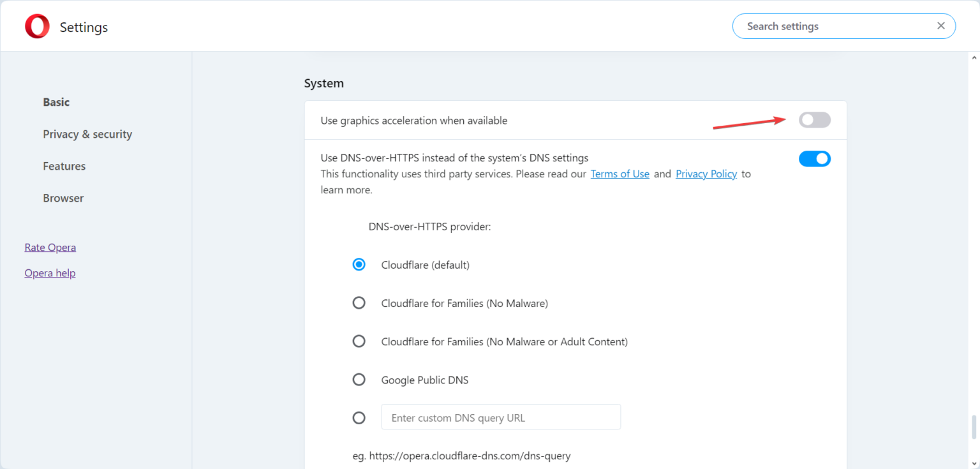Select Google Public DNS option
The image size is (980, 469).
click(x=359, y=380)
